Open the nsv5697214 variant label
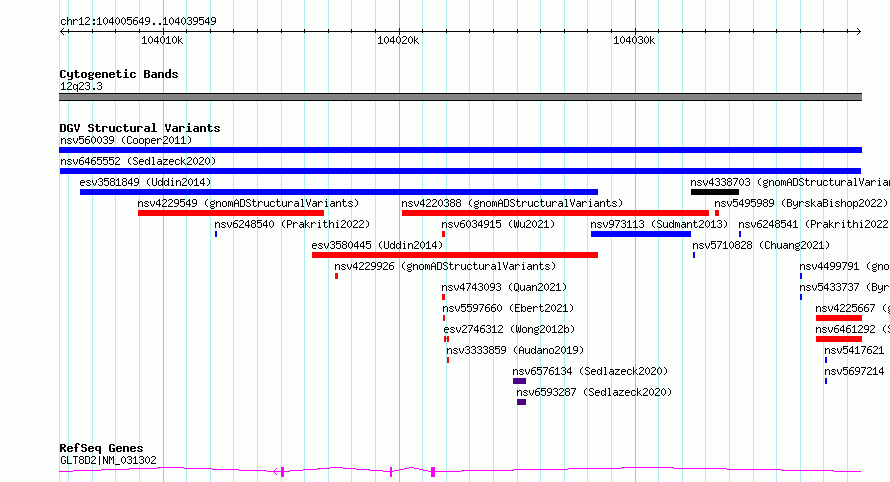This screenshot has width=890, height=482. [x=854, y=371]
